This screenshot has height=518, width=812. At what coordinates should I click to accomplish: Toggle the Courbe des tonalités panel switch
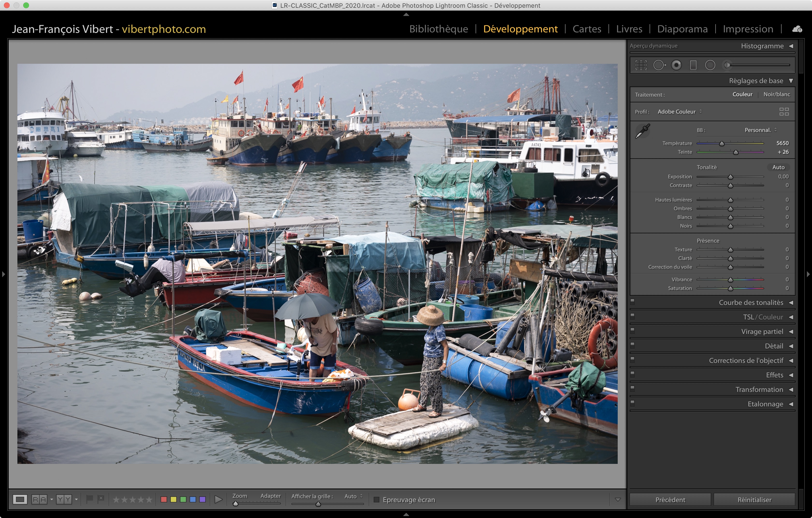[x=633, y=302]
